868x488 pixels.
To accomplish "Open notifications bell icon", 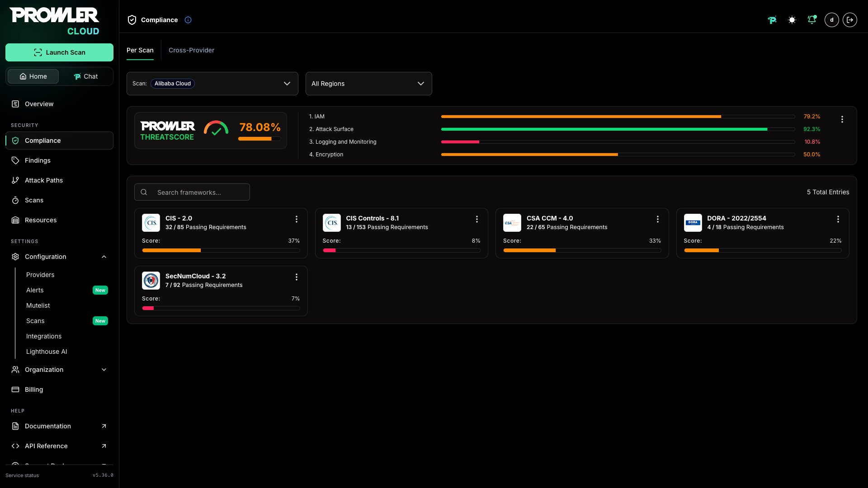I will click(x=812, y=20).
